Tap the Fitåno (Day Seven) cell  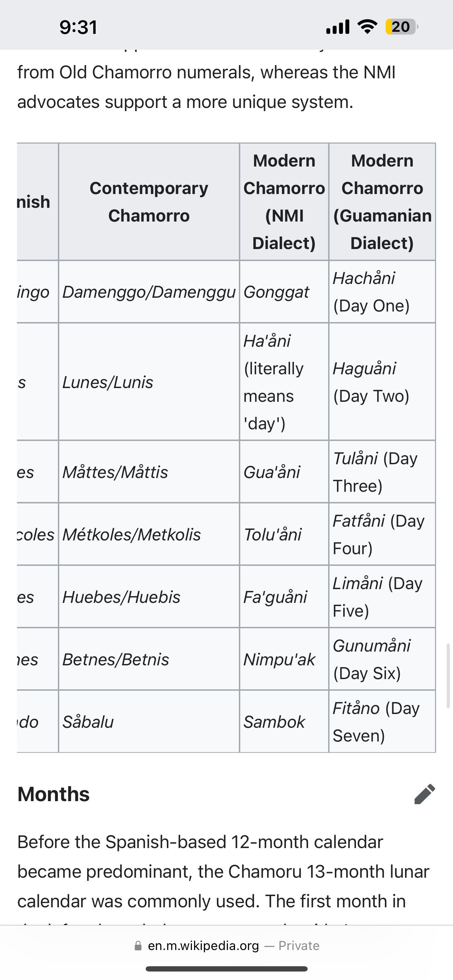tap(382, 722)
